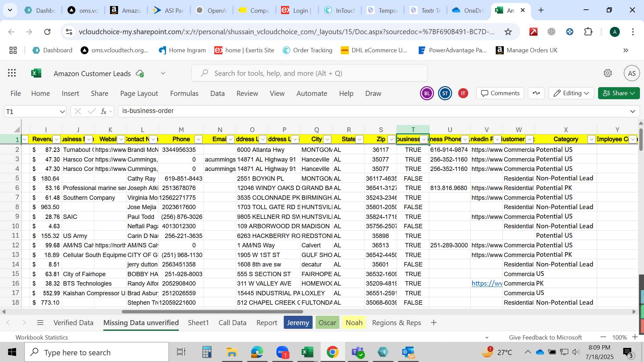Open the filter dropdown for Revenue column

(57, 139)
